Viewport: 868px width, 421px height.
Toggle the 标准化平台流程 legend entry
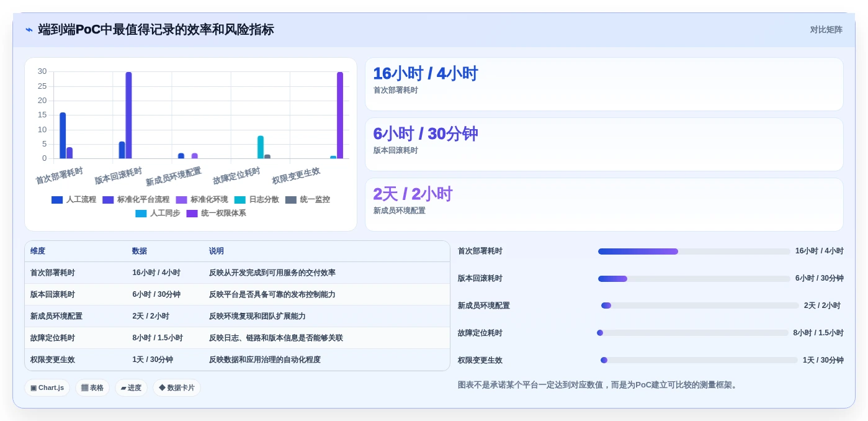click(x=136, y=200)
